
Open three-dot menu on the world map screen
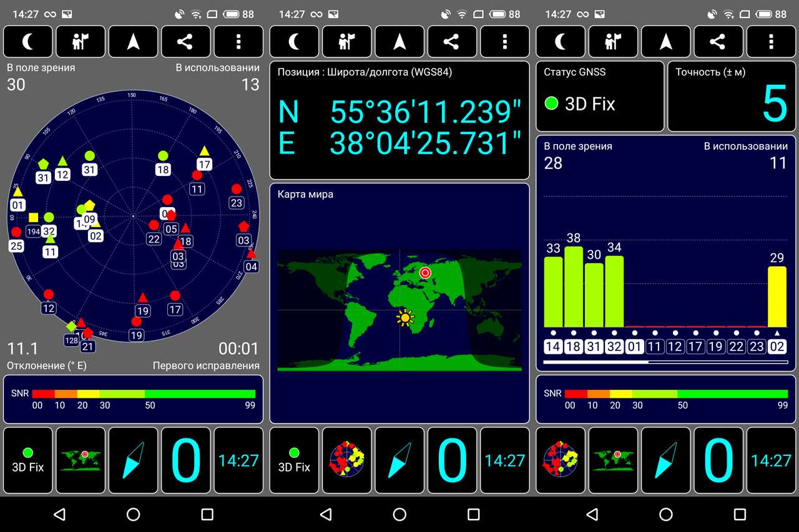pyautogui.click(x=504, y=42)
